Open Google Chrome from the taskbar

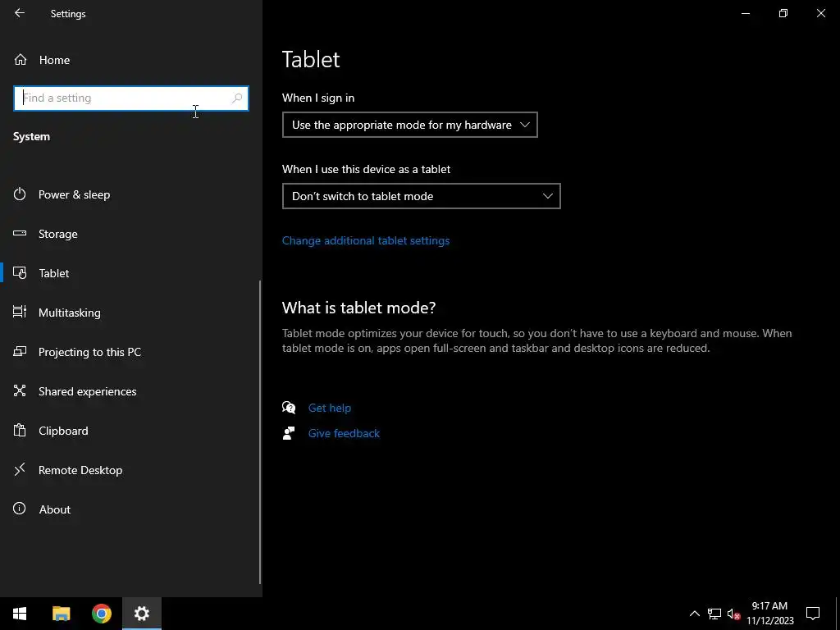click(x=102, y=614)
